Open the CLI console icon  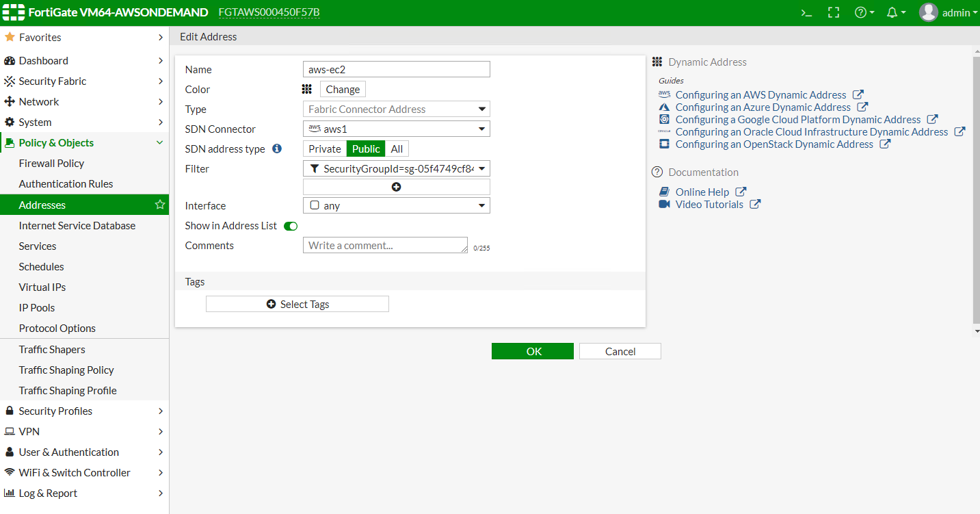[806, 12]
